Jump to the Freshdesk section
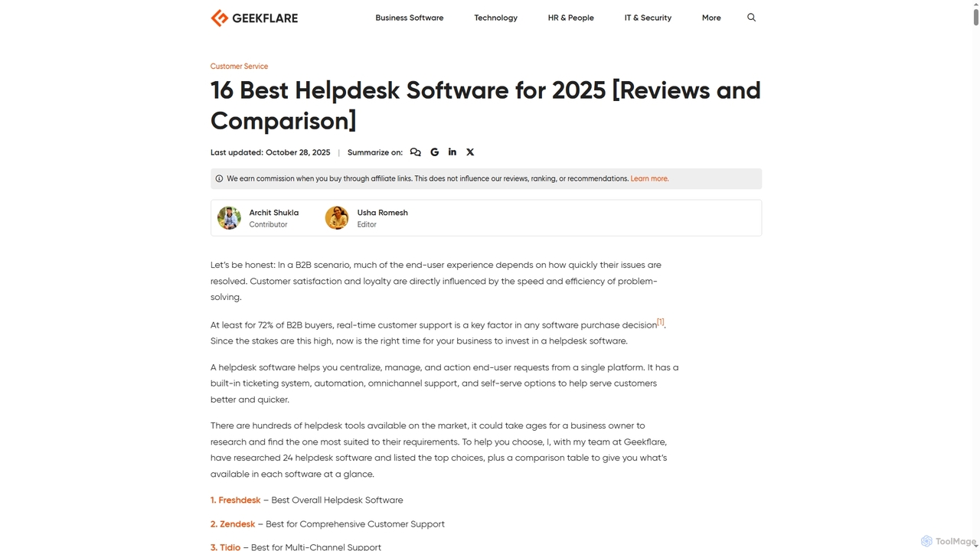This screenshot has height=551, width=980. coord(236,500)
